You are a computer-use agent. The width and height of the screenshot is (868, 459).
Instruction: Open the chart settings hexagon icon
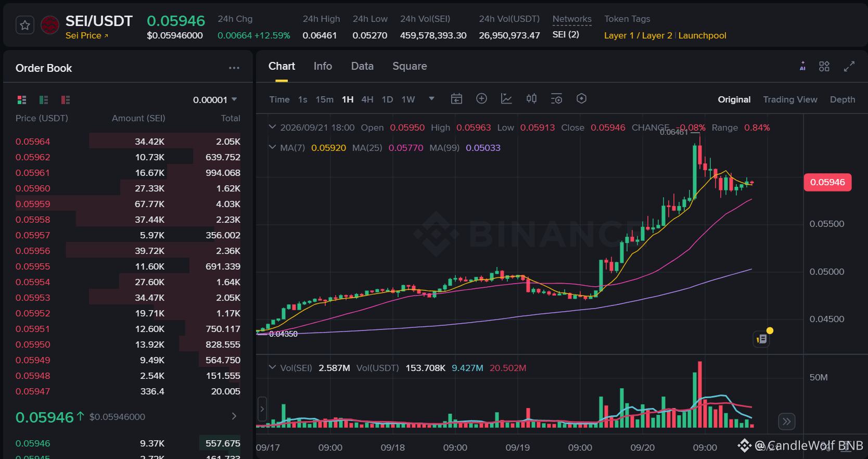(x=582, y=99)
